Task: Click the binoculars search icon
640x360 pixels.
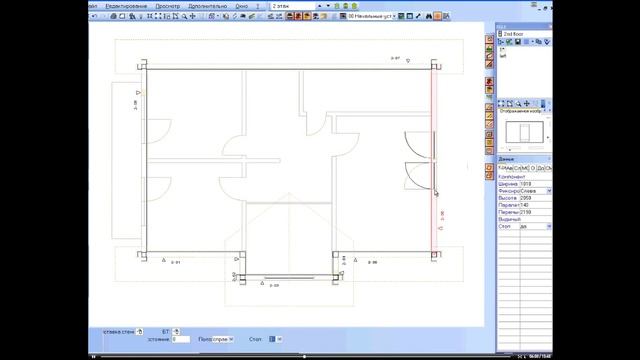Action: click(x=429, y=16)
